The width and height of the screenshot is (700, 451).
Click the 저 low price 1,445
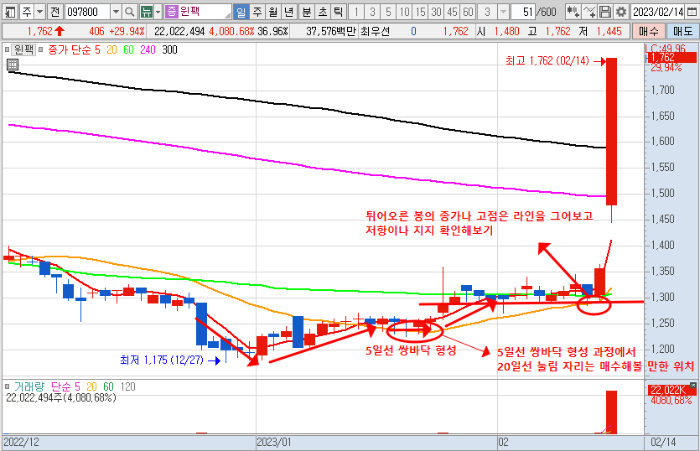(x=609, y=31)
